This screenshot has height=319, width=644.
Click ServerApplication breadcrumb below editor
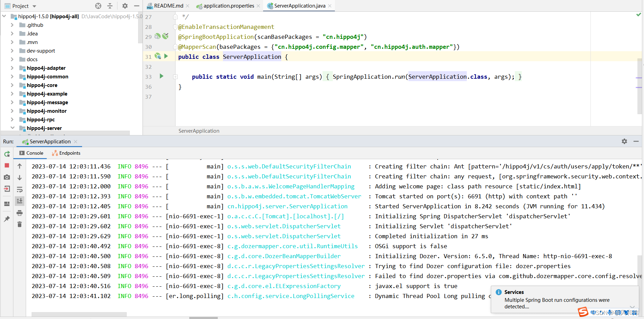pos(199,131)
